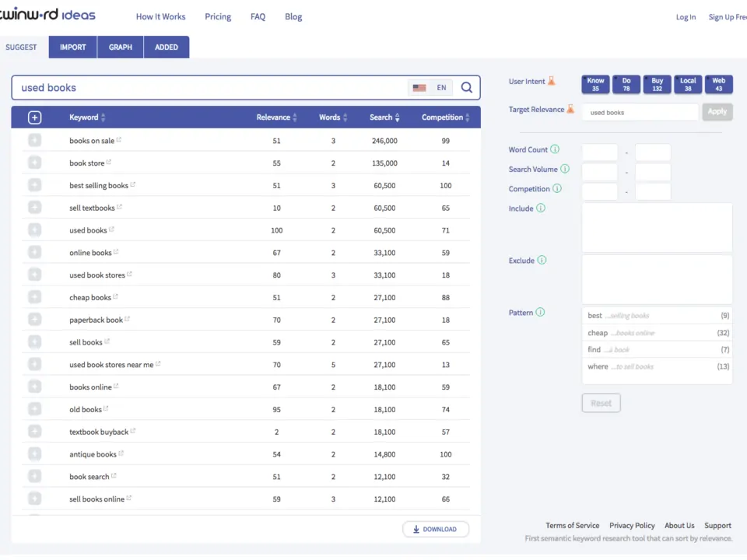Sort table by Search column
The width and height of the screenshot is (747, 560).
pos(384,117)
